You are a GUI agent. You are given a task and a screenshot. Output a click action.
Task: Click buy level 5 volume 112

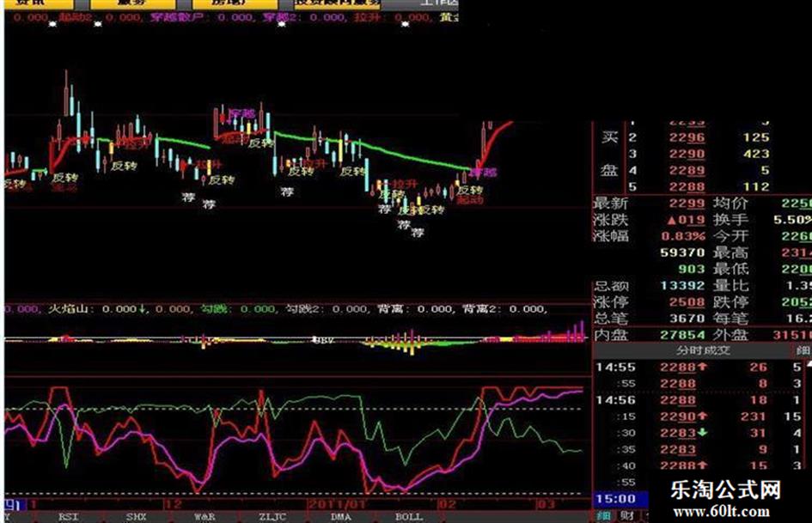756,187
